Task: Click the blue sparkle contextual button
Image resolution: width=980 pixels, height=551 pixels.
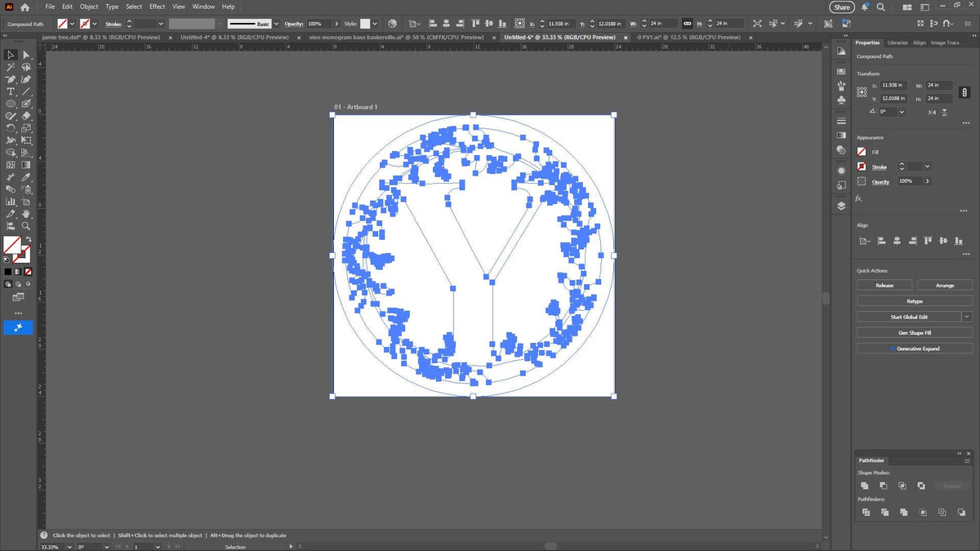Action: [18, 327]
